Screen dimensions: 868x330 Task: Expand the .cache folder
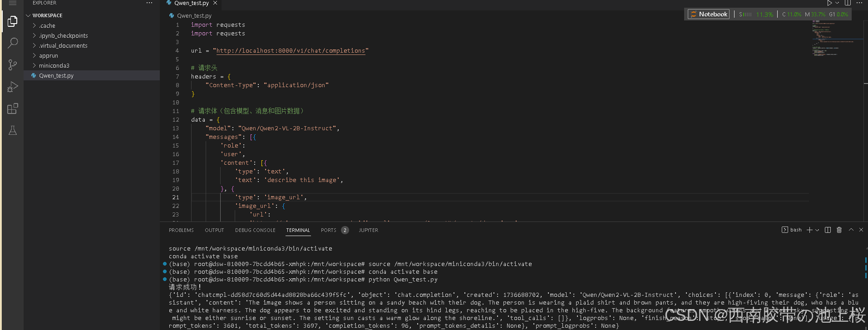pyautogui.click(x=92, y=26)
